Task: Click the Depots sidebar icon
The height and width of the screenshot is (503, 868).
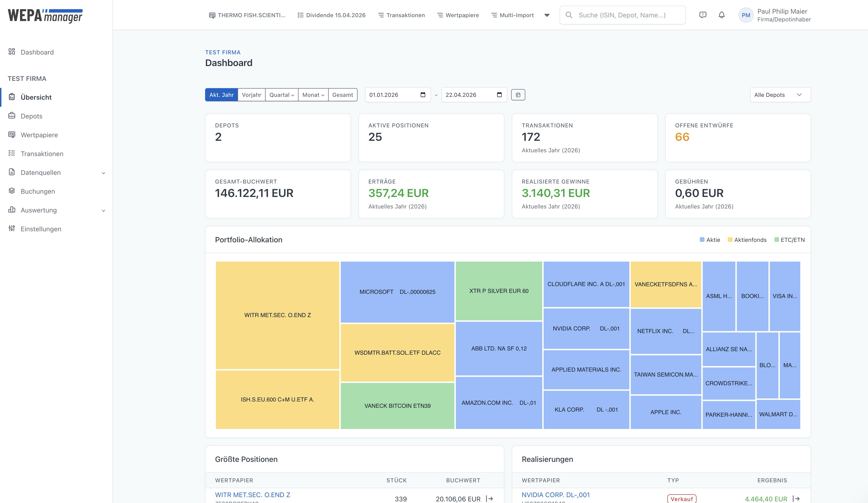Action: pos(12,116)
